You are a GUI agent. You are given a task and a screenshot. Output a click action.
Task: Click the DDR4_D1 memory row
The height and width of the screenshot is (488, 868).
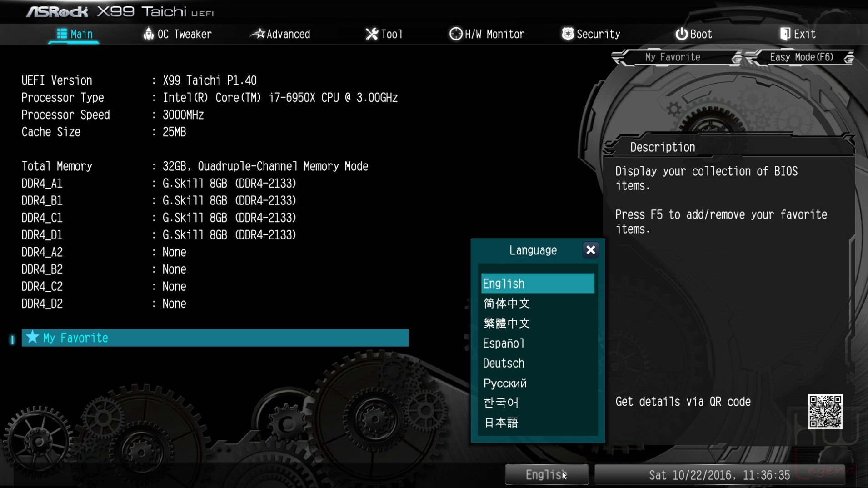(159, 235)
